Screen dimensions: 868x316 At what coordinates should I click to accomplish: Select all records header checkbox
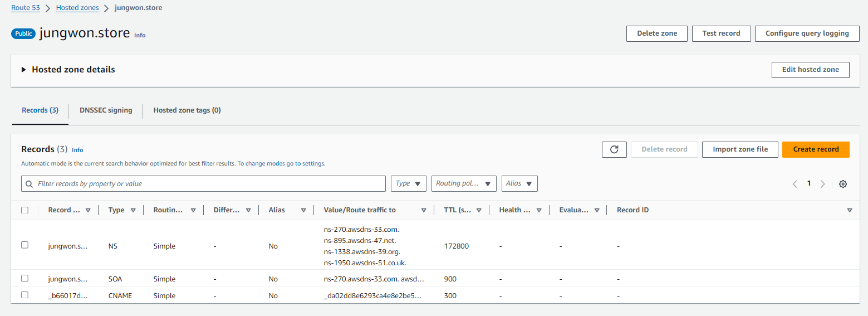tap(24, 210)
